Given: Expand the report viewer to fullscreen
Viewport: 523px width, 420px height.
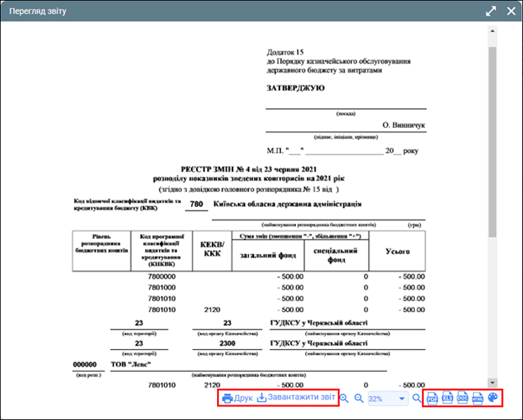Looking at the screenshot, I should 490,12.
